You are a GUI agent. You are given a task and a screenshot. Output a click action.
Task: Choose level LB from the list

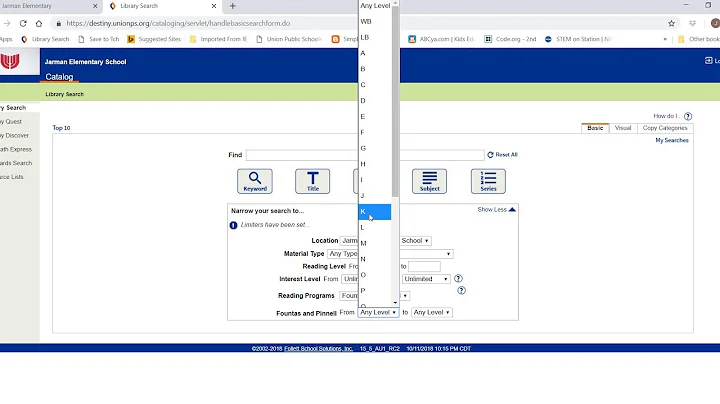pyautogui.click(x=375, y=37)
